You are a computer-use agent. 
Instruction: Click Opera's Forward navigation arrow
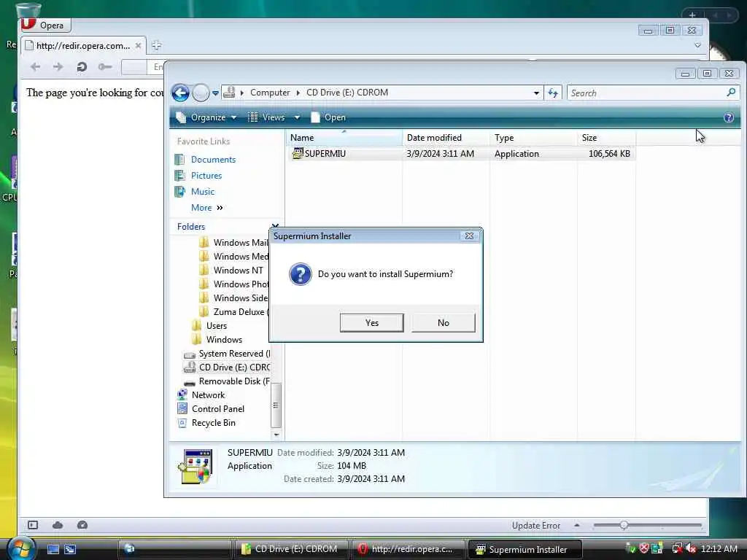pos(58,66)
